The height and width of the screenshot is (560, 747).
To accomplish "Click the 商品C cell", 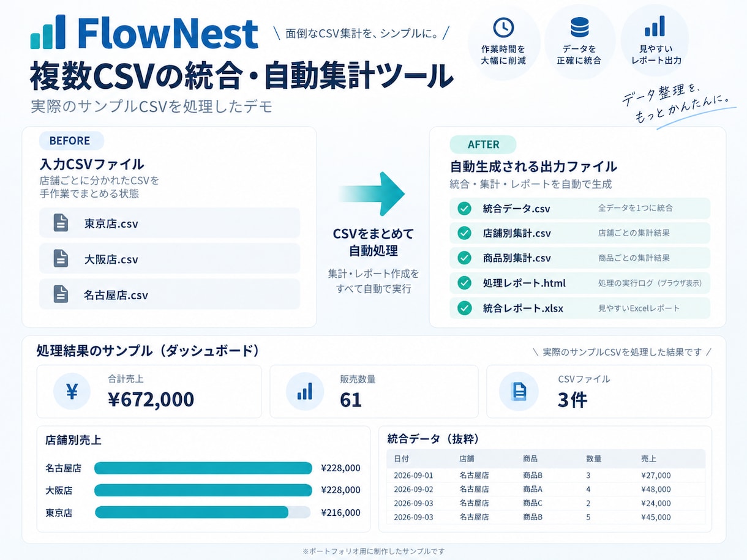I will click(533, 503).
